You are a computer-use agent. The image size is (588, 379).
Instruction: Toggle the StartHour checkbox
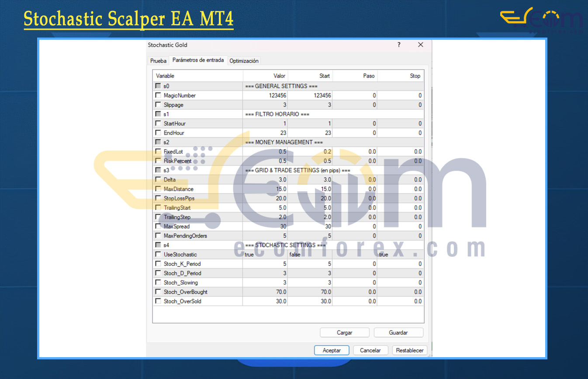coord(158,124)
